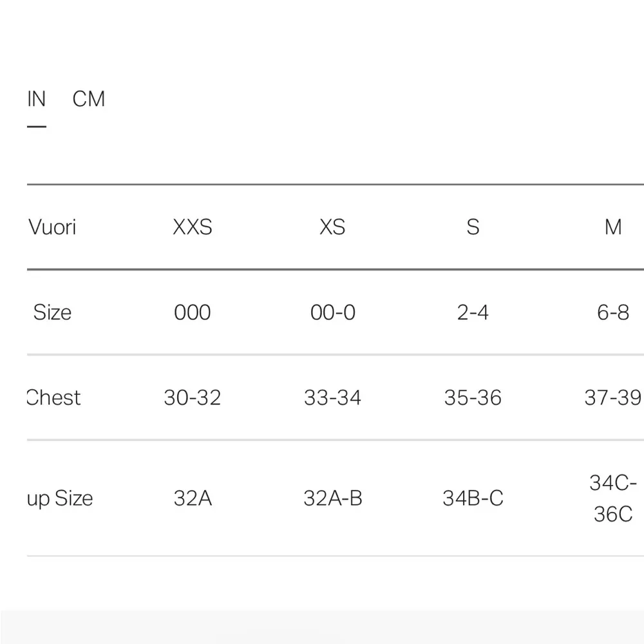Click the Size row label
Viewport: 644px width, 644px height.
(x=52, y=312)
